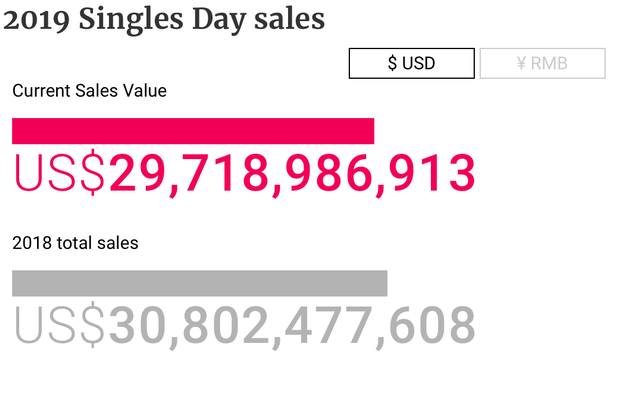Screen dimensions: 637x397
Task: Click the gray US$30,802,477,608 figure
Action: [x=245, y=326]
